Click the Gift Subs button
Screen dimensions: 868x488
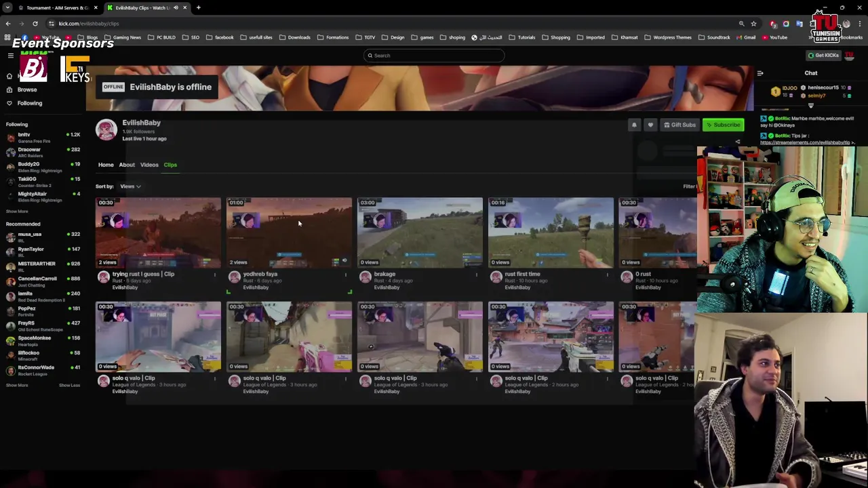tap(679, 125)
